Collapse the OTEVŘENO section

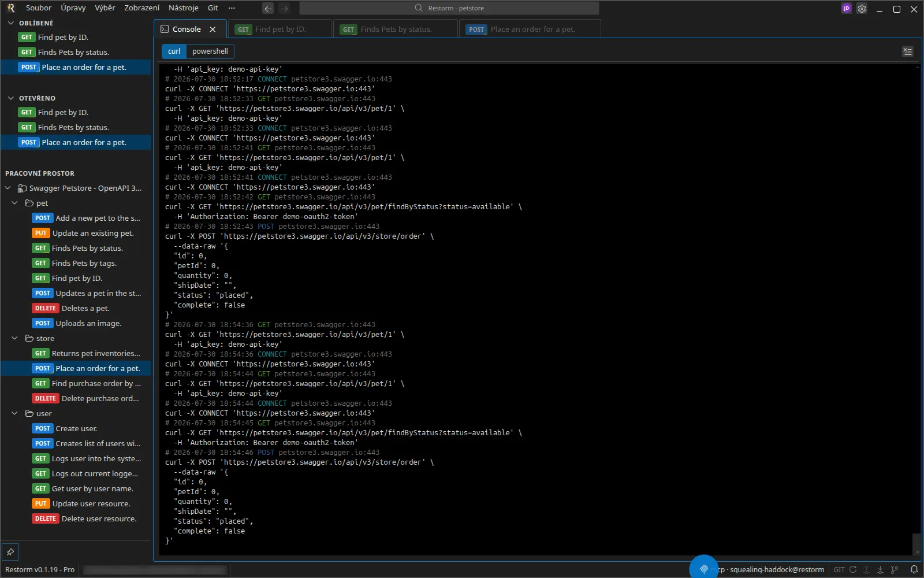[x=10, y=98]
